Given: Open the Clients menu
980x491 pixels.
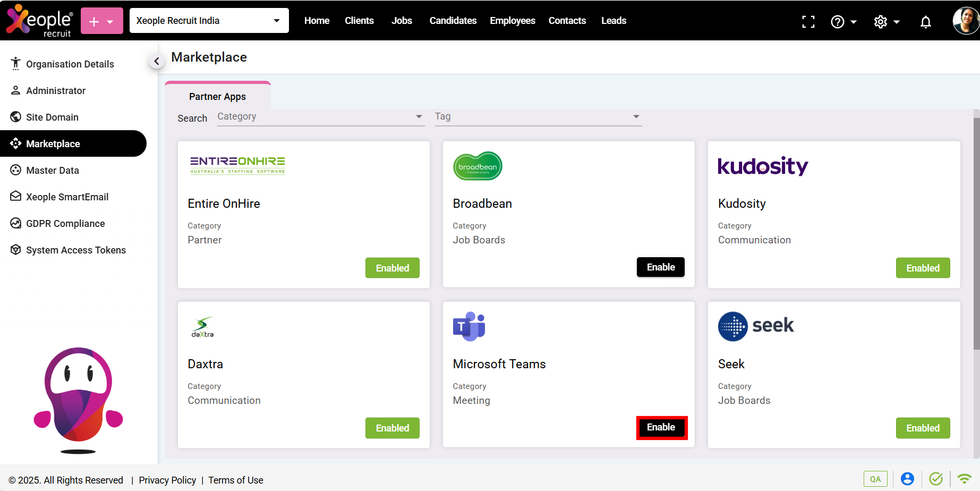Looking at the screenshot, I should (359, 21).
